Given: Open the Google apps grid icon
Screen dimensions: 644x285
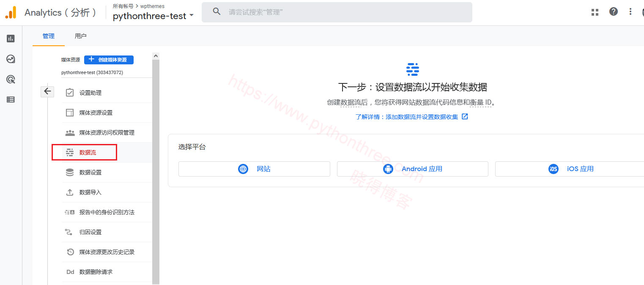Looking at the screenshot, I should (x=595, y=12).
